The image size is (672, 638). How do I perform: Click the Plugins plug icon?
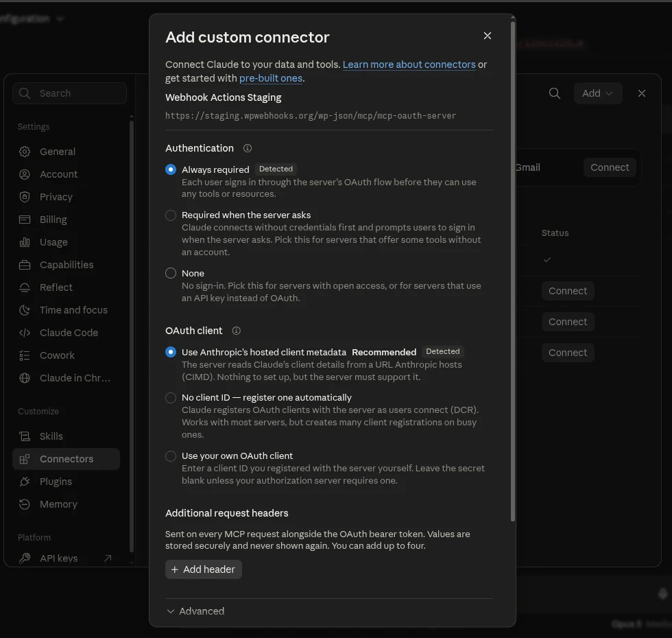point(25,482)
